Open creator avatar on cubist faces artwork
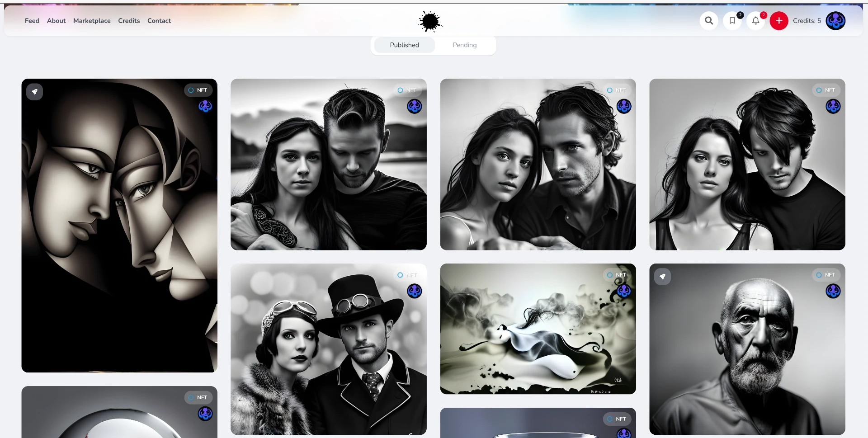Screen dimensions: 868x438 205,106
